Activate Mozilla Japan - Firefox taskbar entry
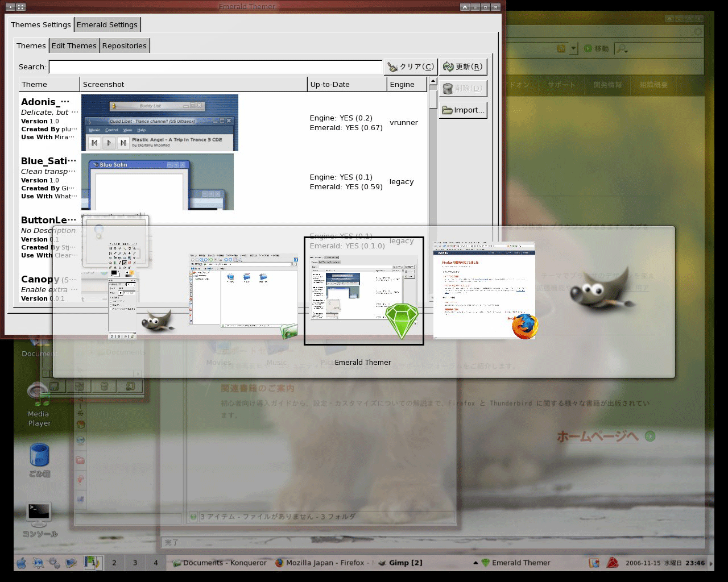The height and width of the screenshot is (582, 728). coord(323,563)
